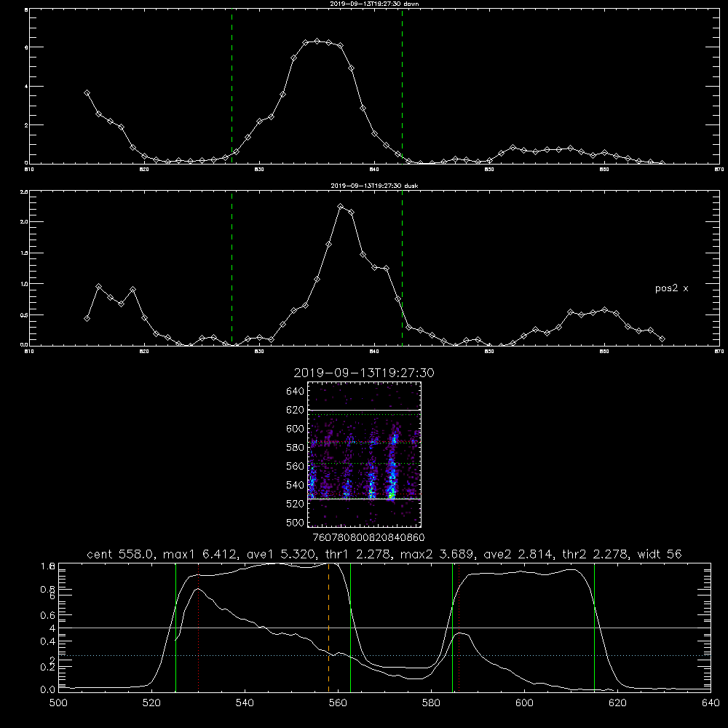Click the timestamp title above the spectral image
Image resolution: width=728 pixels, height=728 pixels.
(x=364, y=373)
